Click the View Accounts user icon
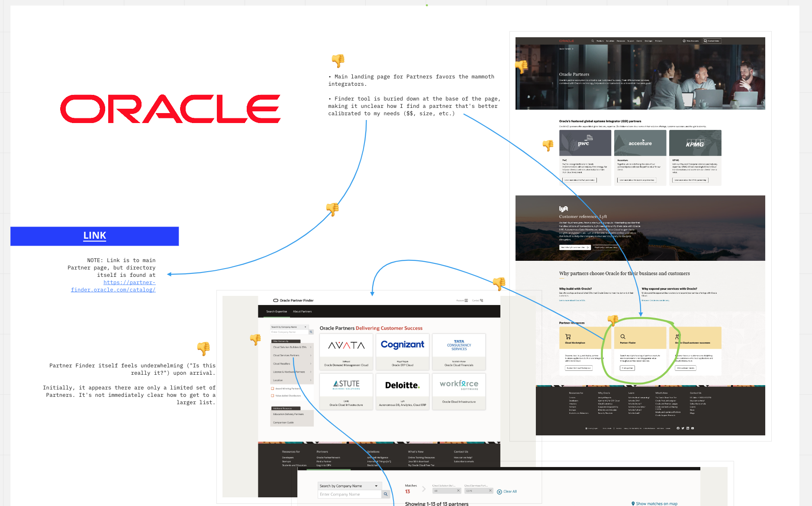The width and height of the screenshot is (812, 506). click(684, 41)
